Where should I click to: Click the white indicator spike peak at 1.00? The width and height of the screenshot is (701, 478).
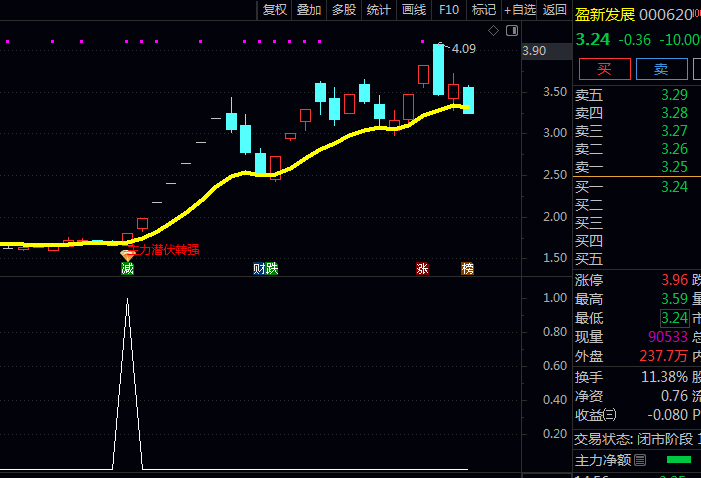tap(127, 300)
